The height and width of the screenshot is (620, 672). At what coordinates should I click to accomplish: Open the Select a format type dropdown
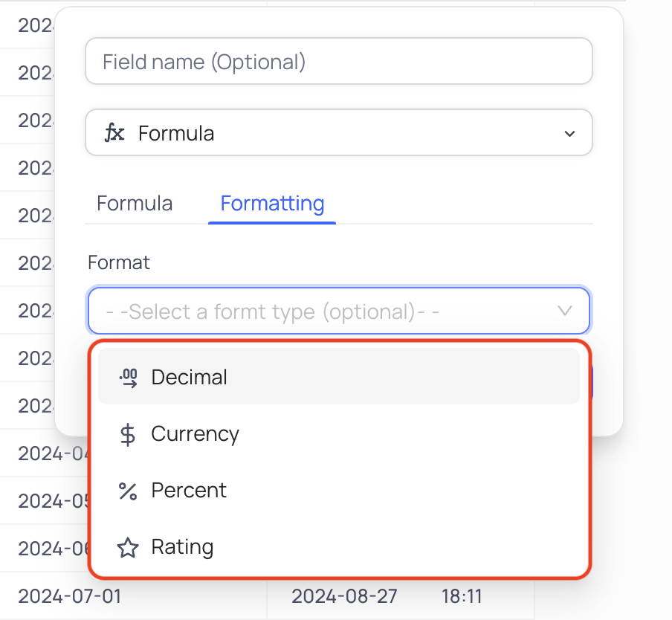pyautogui.click(x=338, y=311)
